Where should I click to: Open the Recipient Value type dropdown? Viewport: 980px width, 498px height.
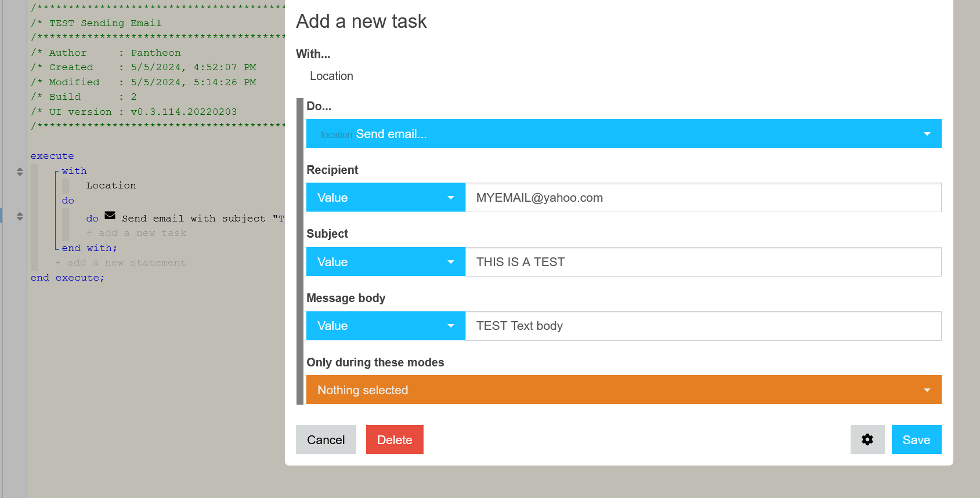coord(385,198)
